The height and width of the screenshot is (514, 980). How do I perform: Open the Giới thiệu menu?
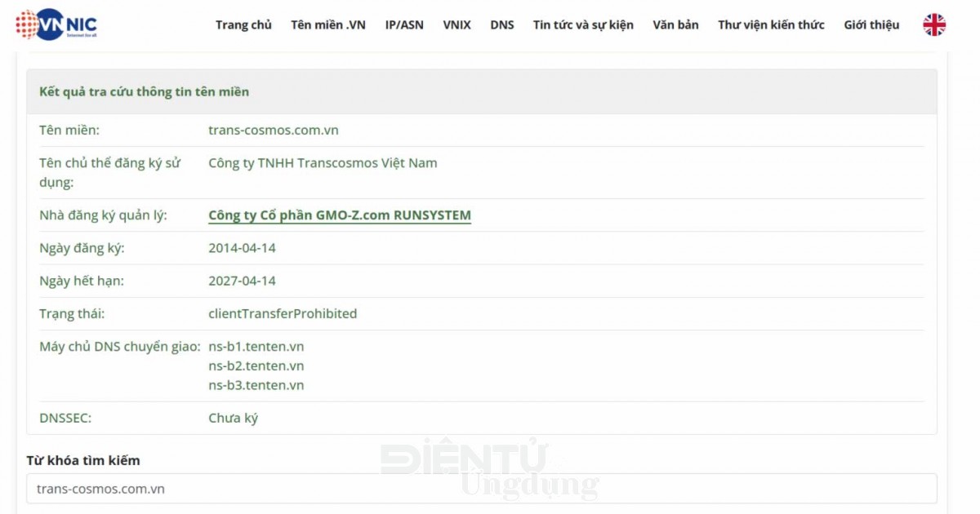coord(871,24)
